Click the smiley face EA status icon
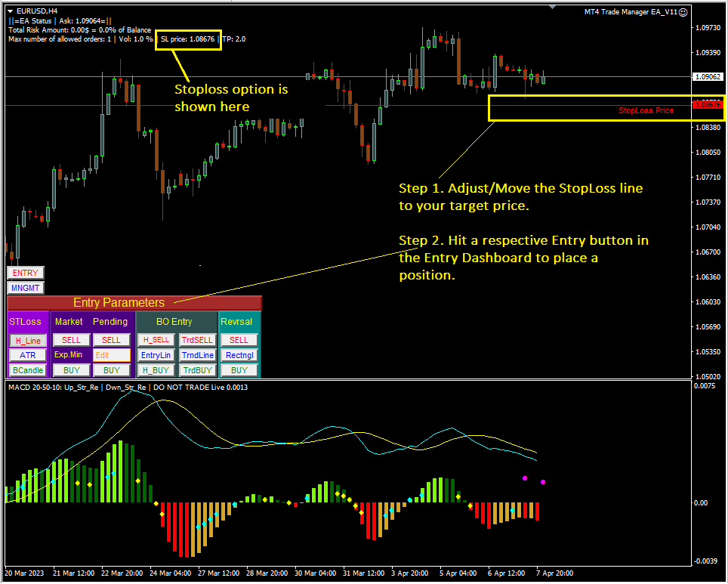 coord(683,12)
